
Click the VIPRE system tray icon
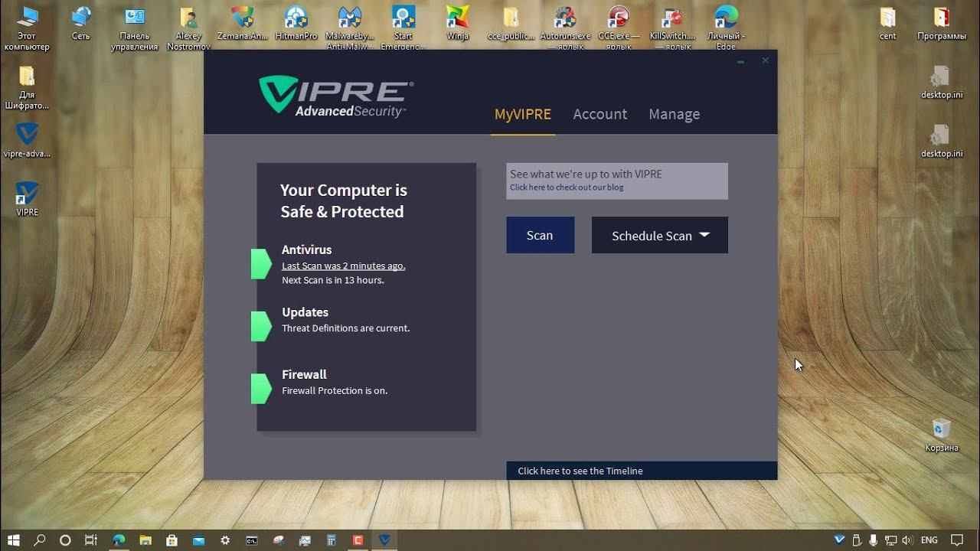[840, 540]
